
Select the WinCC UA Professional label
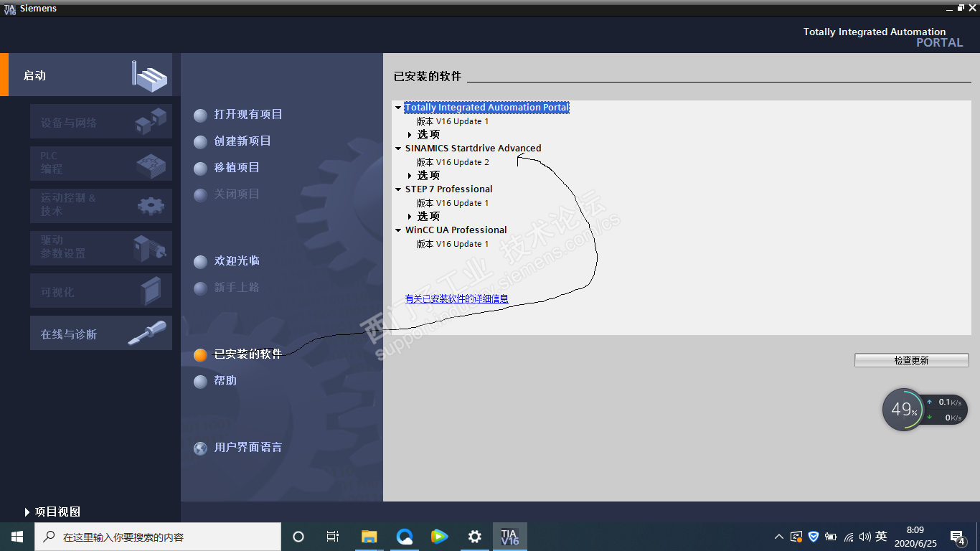(456, 230)
